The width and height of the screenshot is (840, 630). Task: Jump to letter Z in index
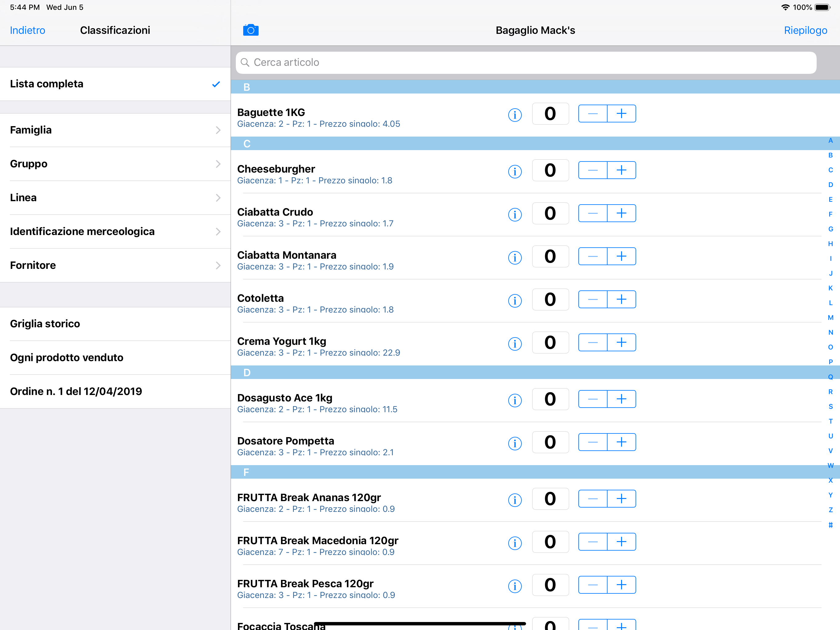click(830, 509)
